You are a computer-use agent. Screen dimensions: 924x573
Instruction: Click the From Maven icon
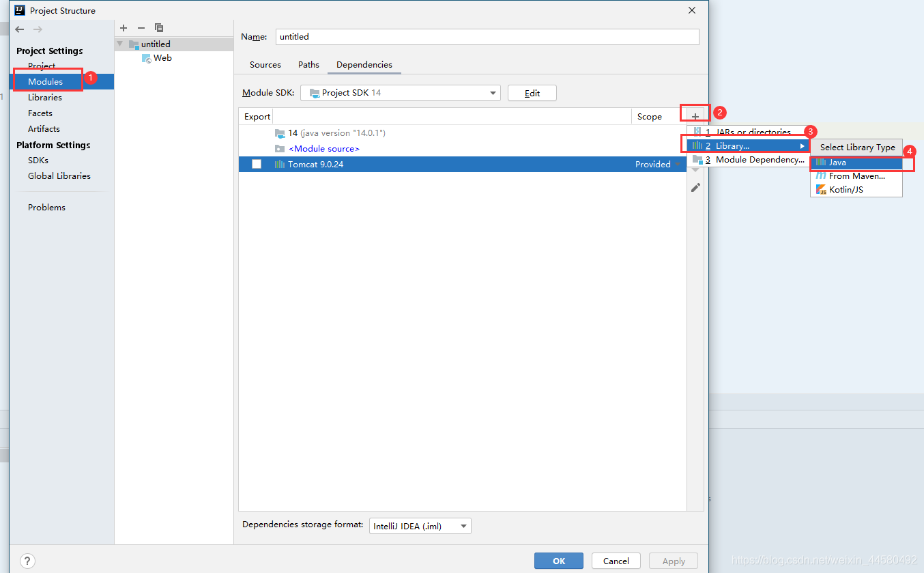click(821, 176)
